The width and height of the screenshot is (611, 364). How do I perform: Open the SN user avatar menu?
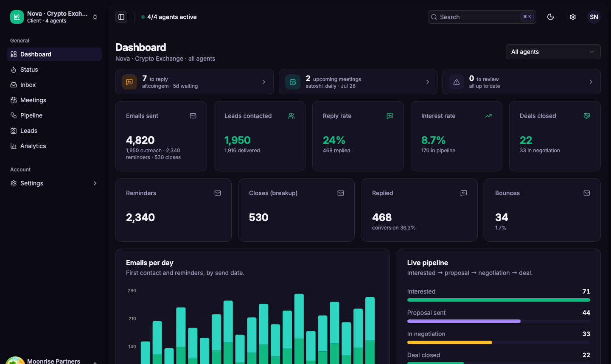pyautogui.click(x=594, y=17)
